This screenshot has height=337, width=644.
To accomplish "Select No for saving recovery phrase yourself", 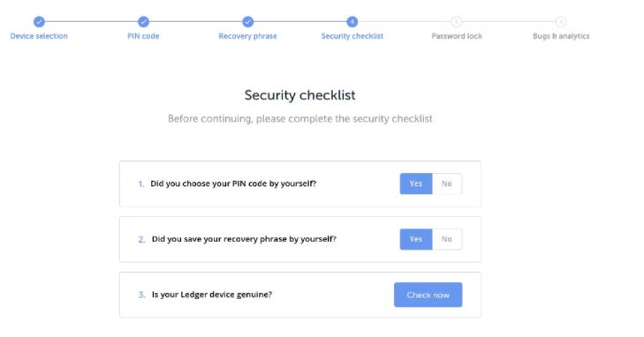I will coord(447,239).
